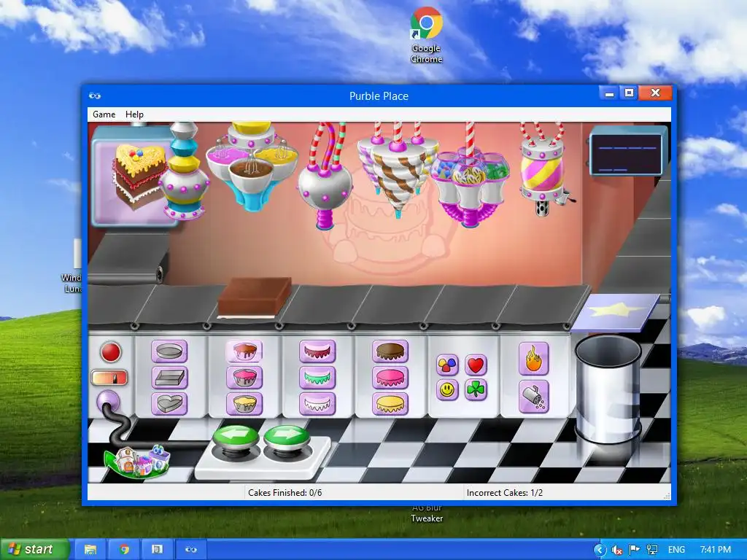Open file explorer from taskbar
Screen dimensions: 747x560
(x=90, y=550)
